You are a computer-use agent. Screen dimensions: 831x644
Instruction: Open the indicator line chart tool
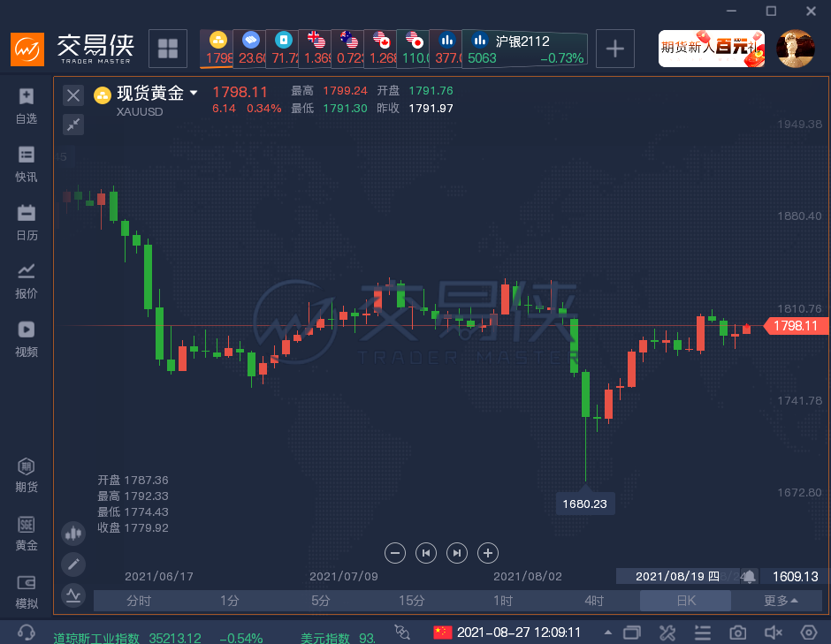(73, 594)
